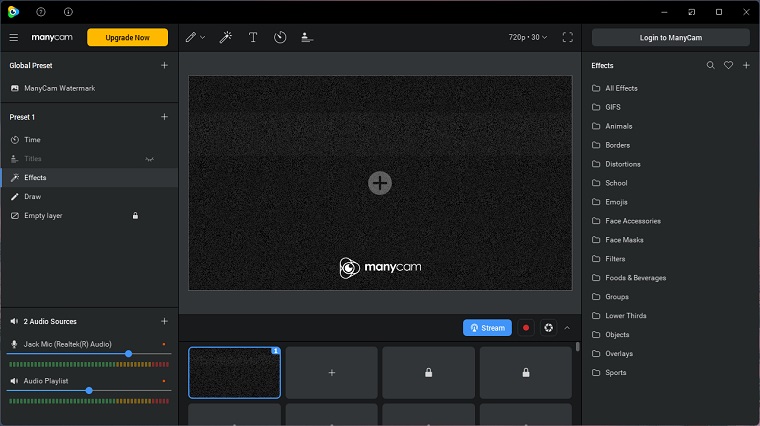Viewport: 760px width, 426px height.
Task: Click the presets panel scrollbar
Action: coord(577,347)
